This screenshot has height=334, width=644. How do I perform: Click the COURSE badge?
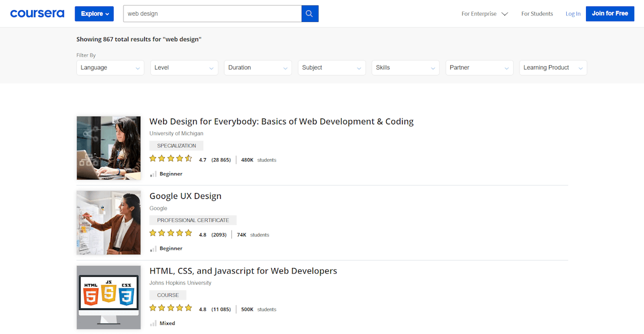(168, 295)
